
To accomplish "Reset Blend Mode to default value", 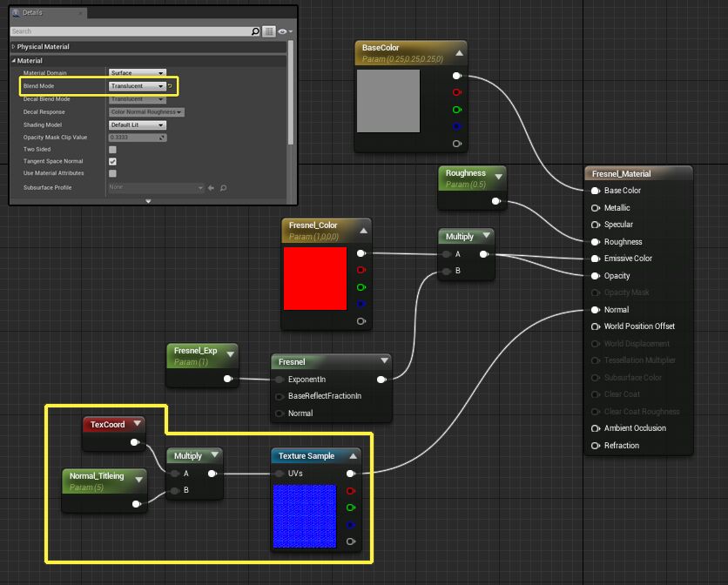I will coord(170,86).
